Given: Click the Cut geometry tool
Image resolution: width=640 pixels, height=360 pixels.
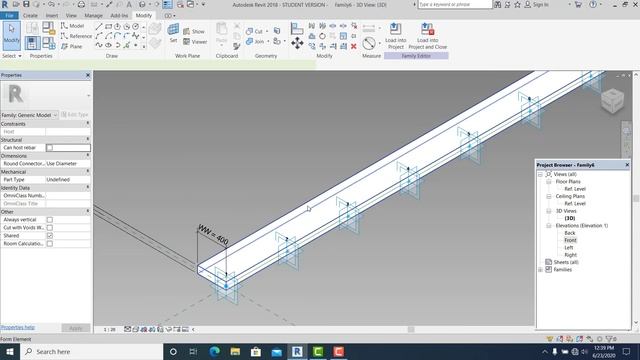Looking at the screenshot, I should coord(254,31).
